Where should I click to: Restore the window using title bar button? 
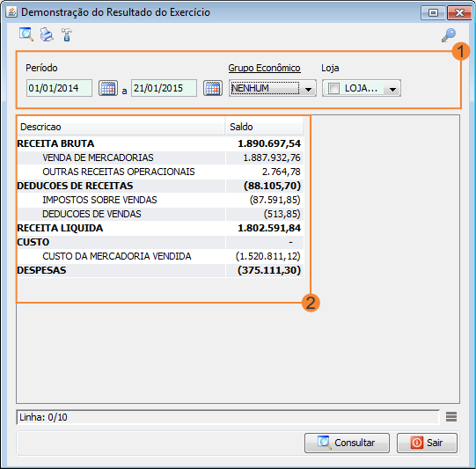[x=433, y=12]
